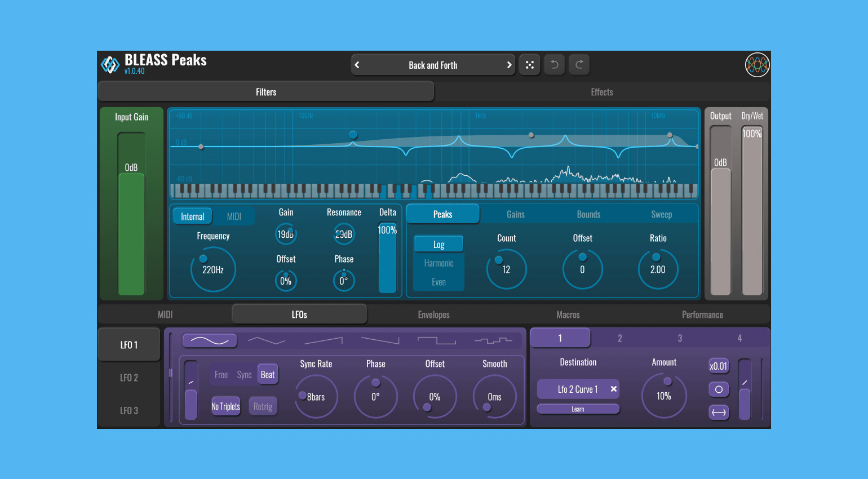Select Harmonic peak spacing mode

point(439,263)
